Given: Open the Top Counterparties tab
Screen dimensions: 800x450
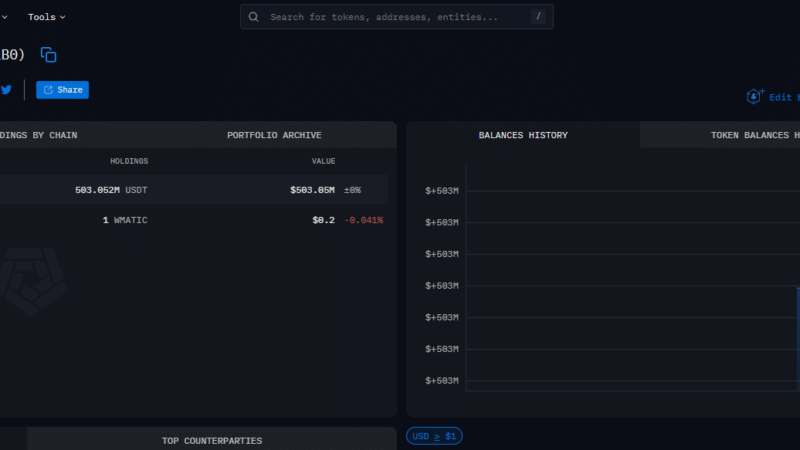Looking at the screenshot, I should pos(212,440).
